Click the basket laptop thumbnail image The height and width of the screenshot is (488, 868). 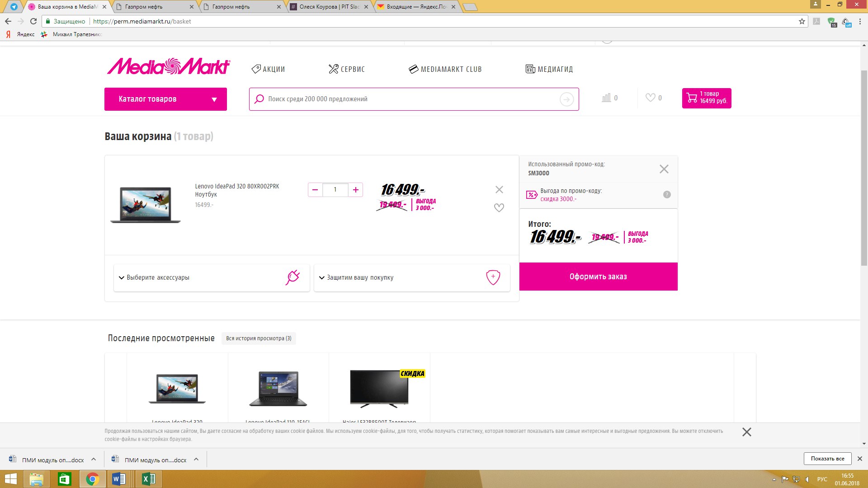coord(146,205)
